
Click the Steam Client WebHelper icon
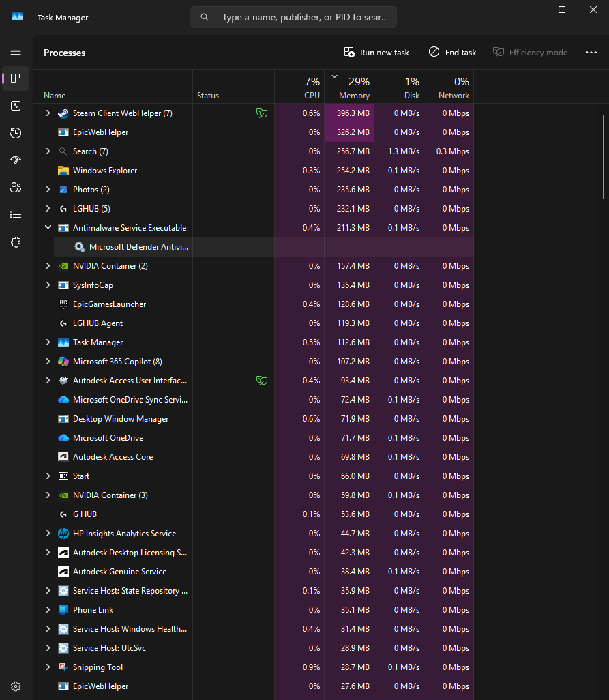coord(63,113)
